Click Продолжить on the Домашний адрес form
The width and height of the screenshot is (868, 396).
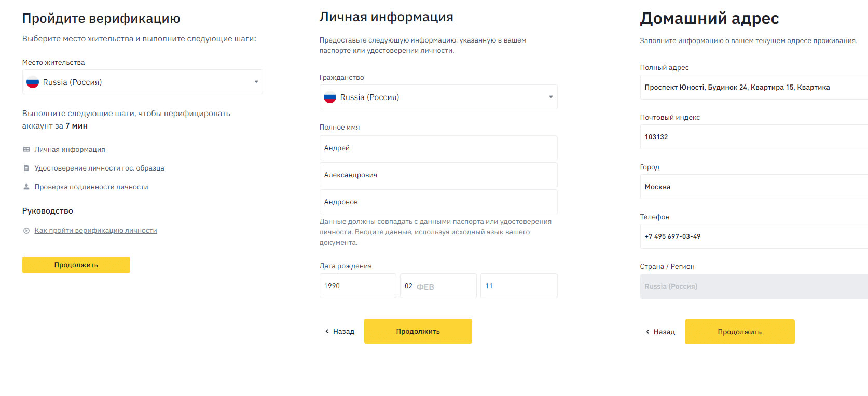pos(739,332)
